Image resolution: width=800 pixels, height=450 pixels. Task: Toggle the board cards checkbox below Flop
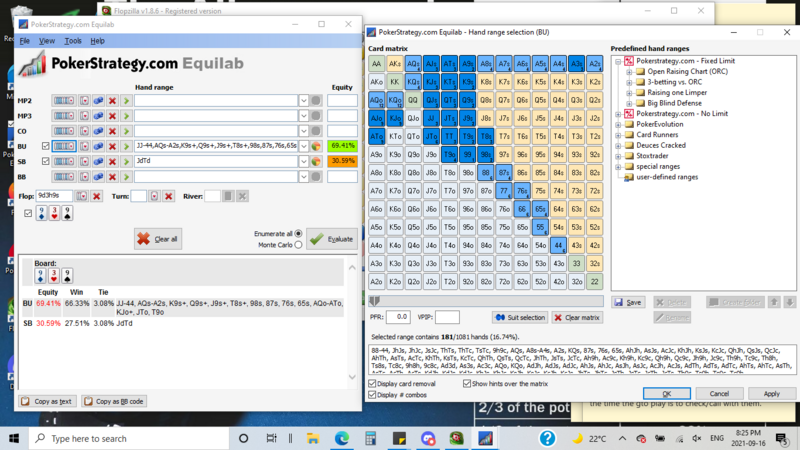point(28,213)
